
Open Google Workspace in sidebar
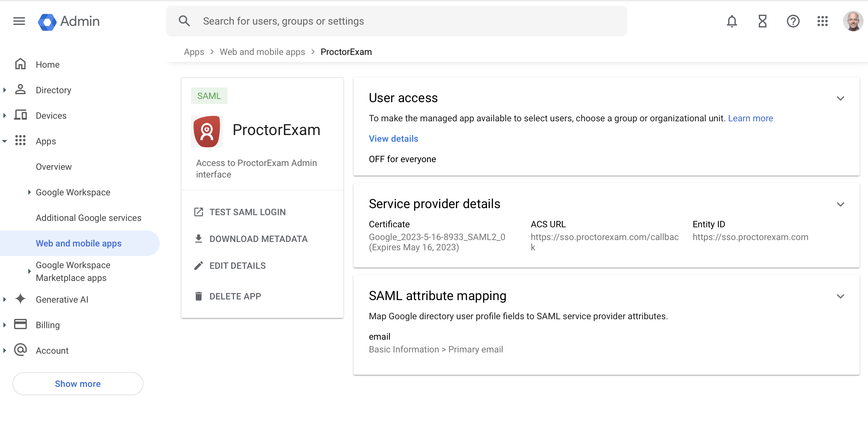pyautogui.click(x=73, y=192)
